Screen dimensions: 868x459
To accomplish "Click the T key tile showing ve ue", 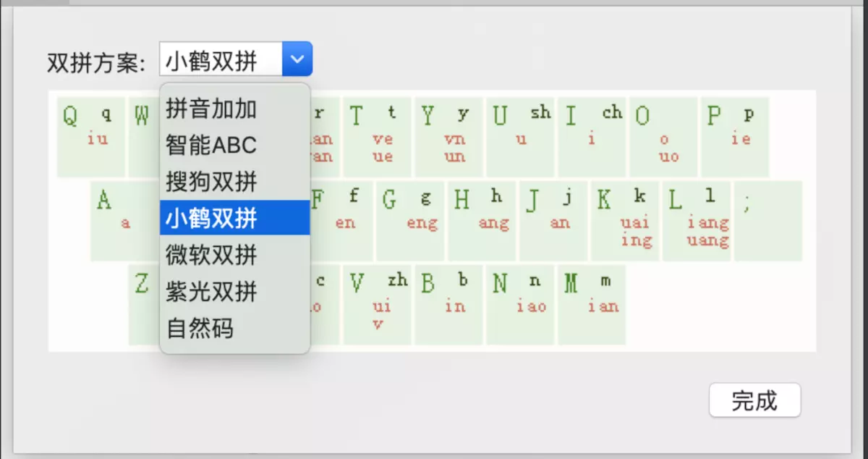I will (x=377, y=137).
